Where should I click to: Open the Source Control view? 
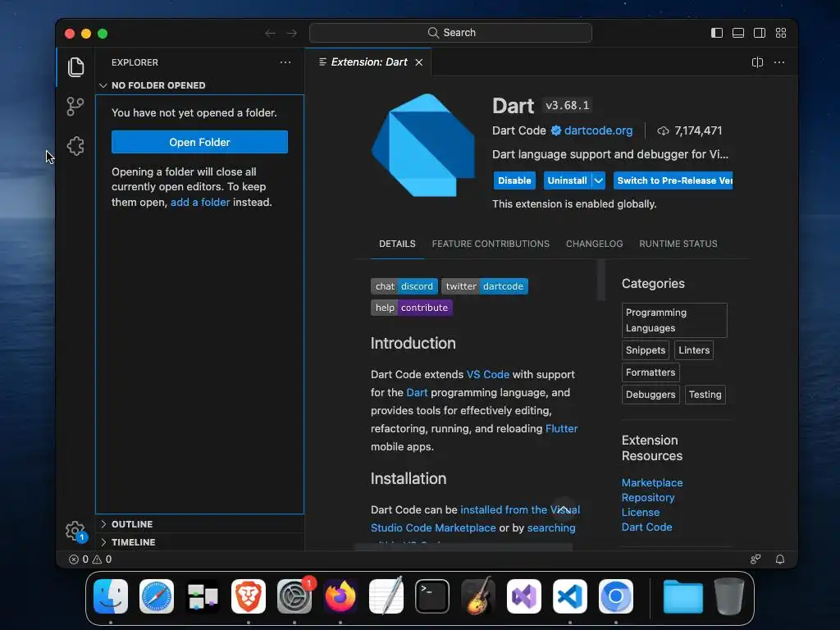tap(75, 106)
